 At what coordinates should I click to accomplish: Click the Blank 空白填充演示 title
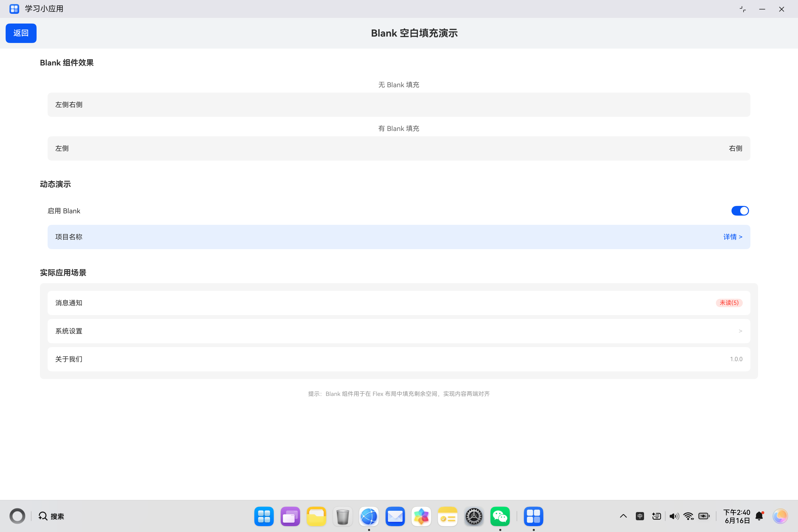pyautogui.click(x=414, y=33)
